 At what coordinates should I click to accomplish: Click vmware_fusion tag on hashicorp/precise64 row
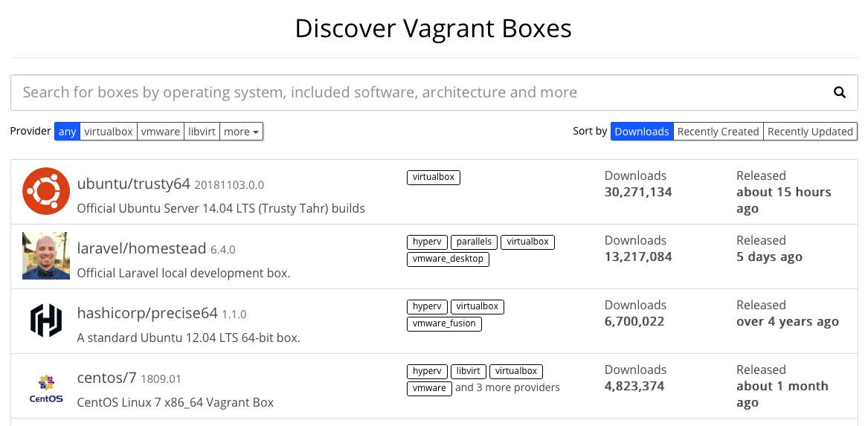tap(445, 323)
